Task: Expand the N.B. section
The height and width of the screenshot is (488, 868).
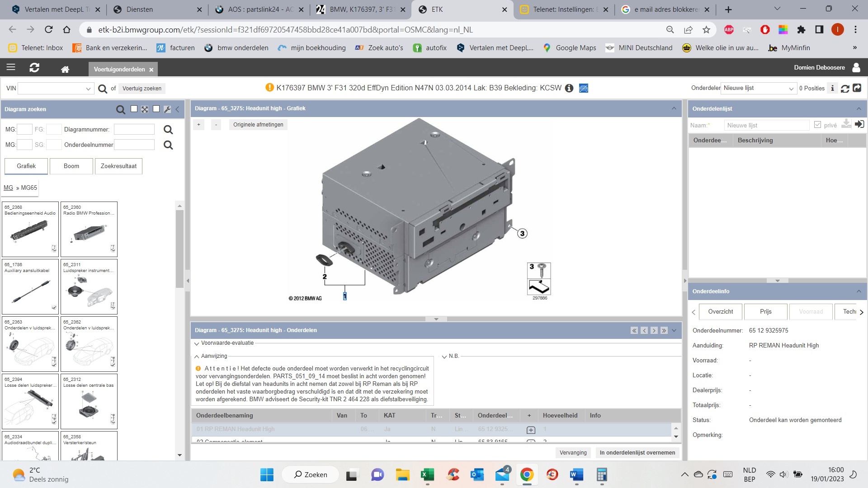Action: pos(444,357)
